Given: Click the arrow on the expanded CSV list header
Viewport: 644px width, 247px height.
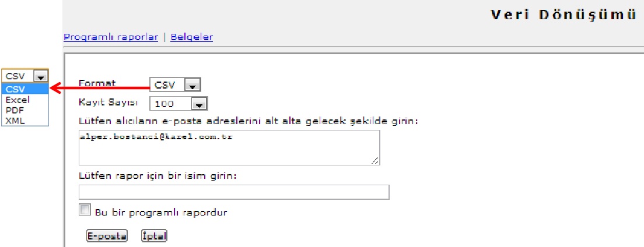Looking at the screenshot, I should (x=40, y=76).
